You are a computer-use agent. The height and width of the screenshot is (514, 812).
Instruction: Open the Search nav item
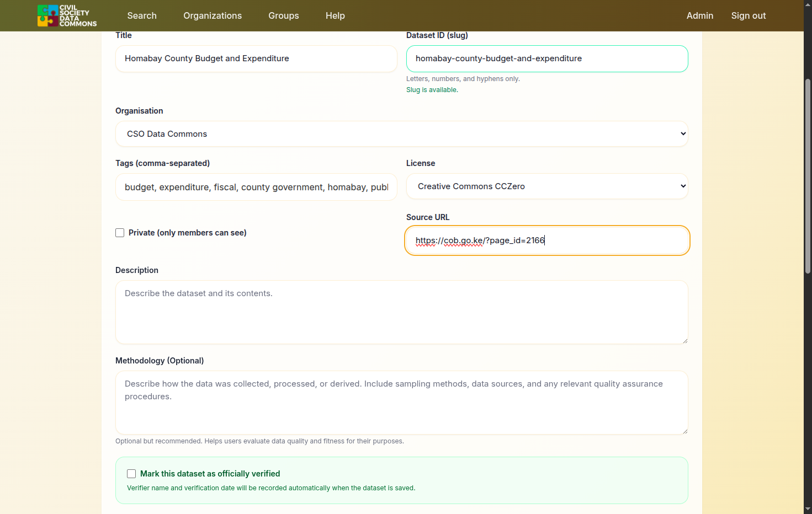(142, 15)
